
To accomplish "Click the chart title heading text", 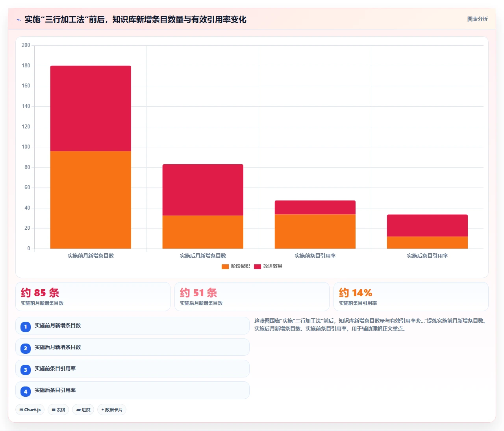I will pyautogui.click(x=135, y=19).
